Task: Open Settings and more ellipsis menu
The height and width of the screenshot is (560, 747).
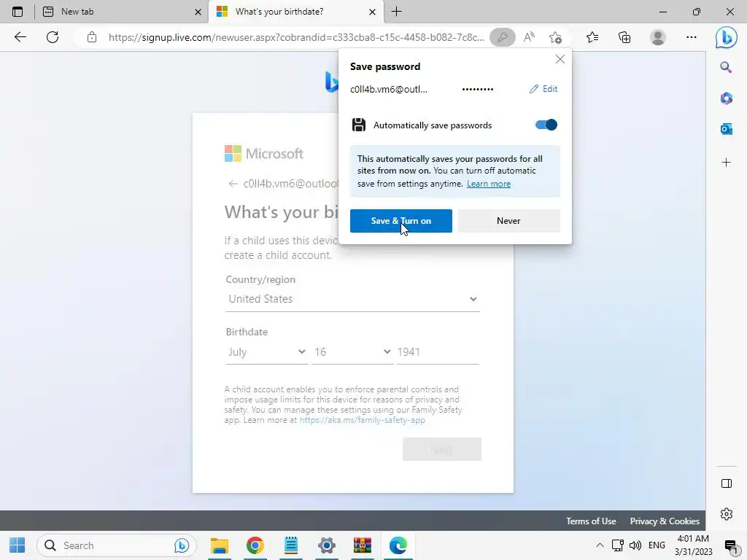Action: point(692,37)
